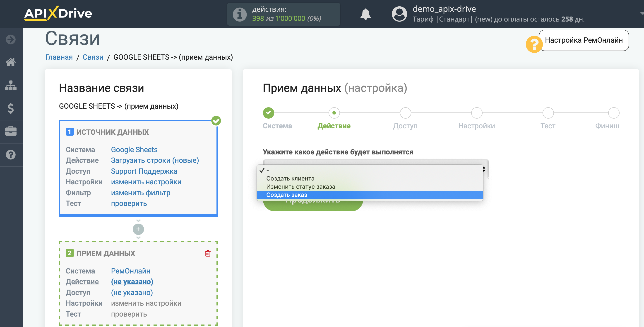Viewport: 644px width, 327px height.
Task: Click the Настройки step circle
Action: pyautogui.click(x=476, y=113)
